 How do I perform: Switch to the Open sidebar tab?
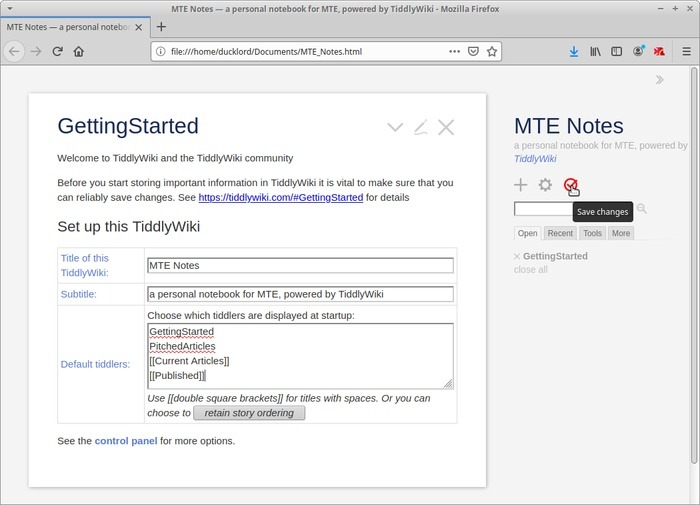(x=527, y=233)
